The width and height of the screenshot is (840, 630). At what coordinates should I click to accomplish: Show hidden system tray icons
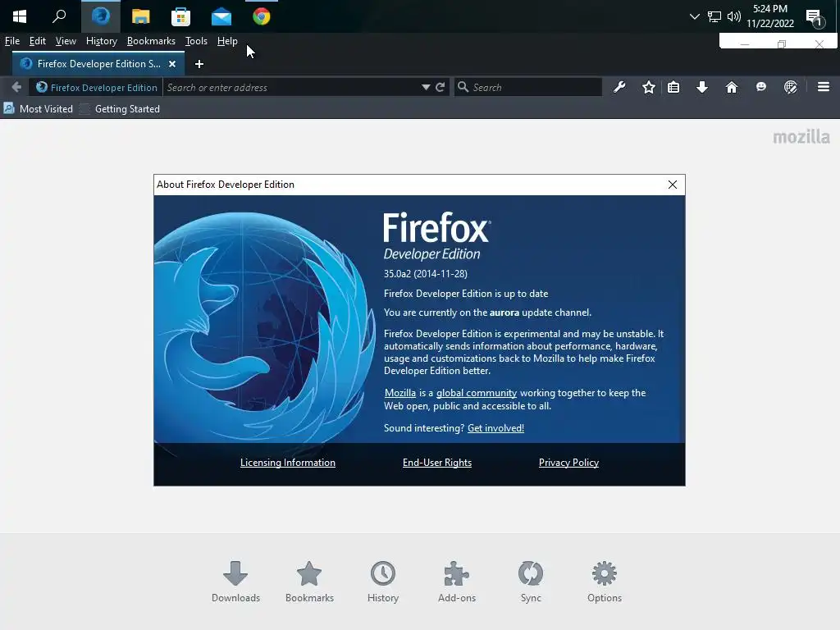(x=694, y=16)
